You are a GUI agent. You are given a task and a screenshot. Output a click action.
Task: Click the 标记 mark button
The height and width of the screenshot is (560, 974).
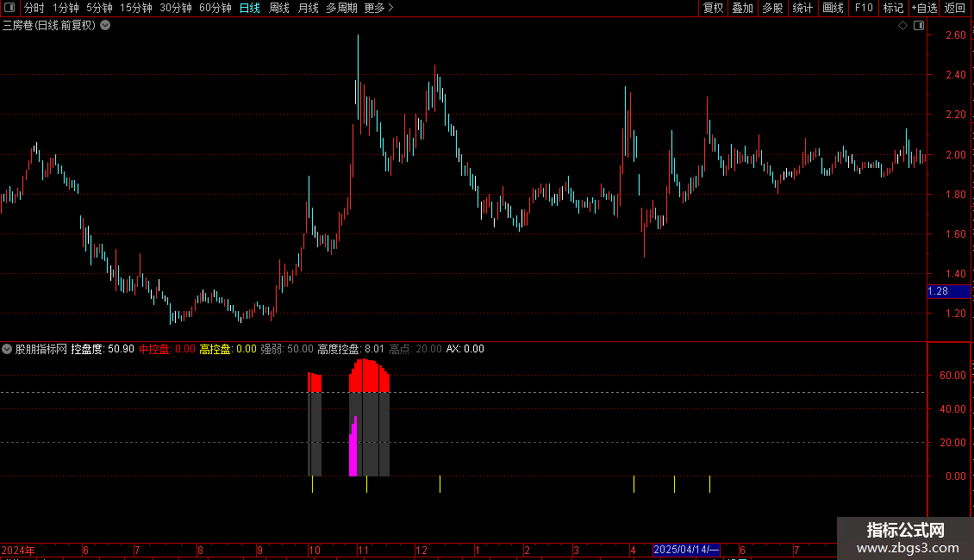[893, 8]
